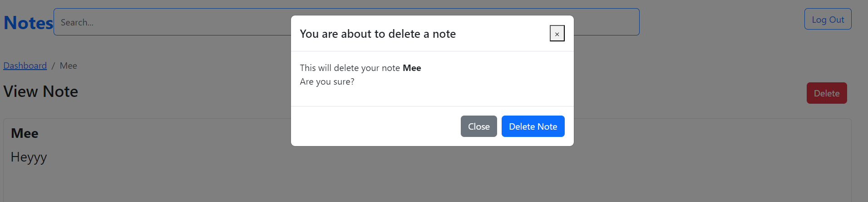Click the word Out on the logout button
Screen dimensions: 868x202
(837, 20)
